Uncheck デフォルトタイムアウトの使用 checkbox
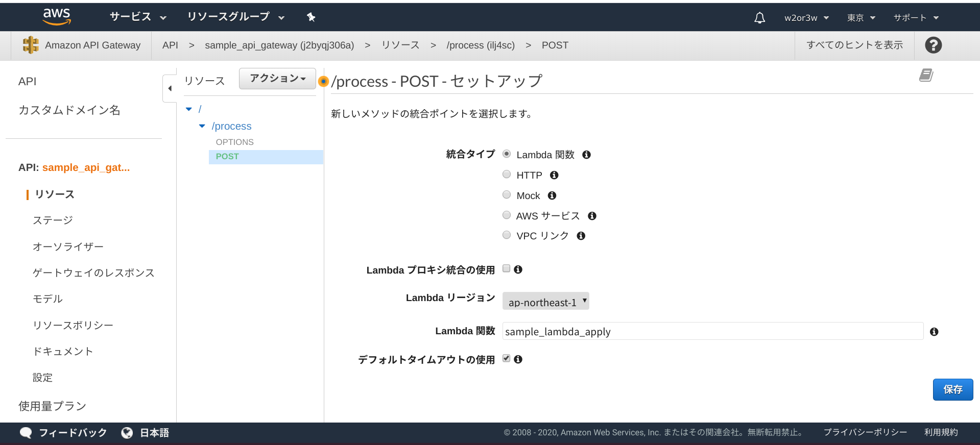This screenshot has width=980, height=445. pos(507,359)
